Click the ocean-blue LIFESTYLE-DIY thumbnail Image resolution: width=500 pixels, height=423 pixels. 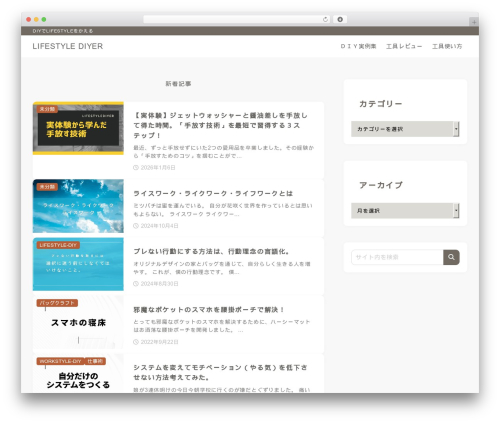(78, 264)
